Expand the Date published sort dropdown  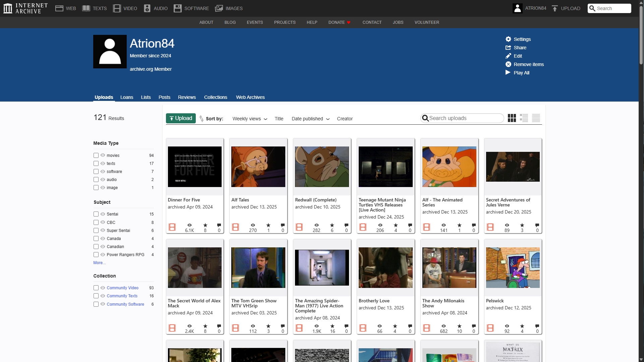click(x=310, y=119)
